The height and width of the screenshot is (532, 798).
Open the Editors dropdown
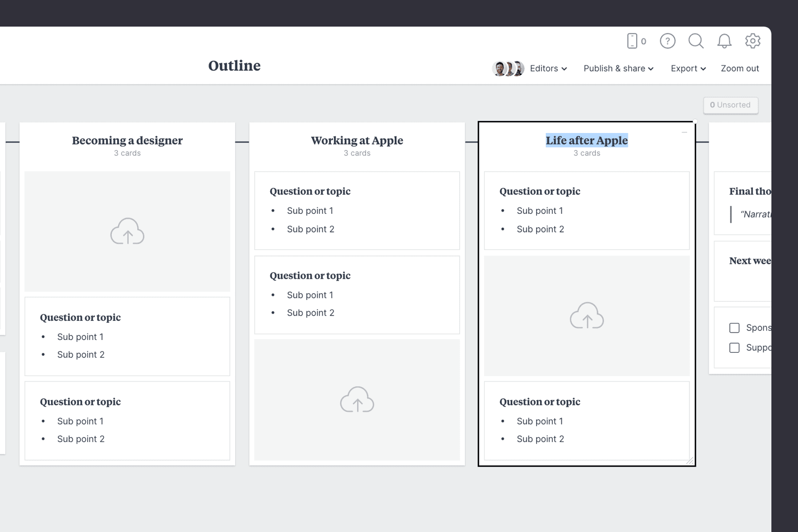pyautogui.click(x=547, y=68)
